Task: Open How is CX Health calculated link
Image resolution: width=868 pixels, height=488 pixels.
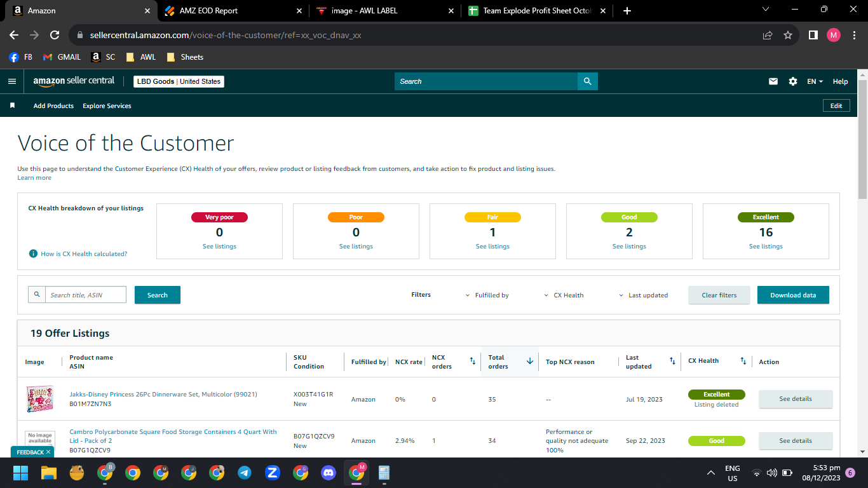Action: [x=84, y=254]
